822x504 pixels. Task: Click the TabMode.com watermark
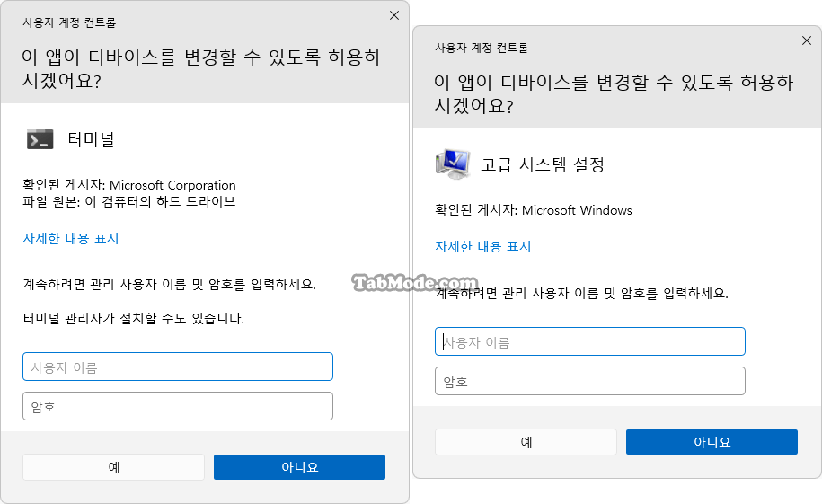(415, 283)
